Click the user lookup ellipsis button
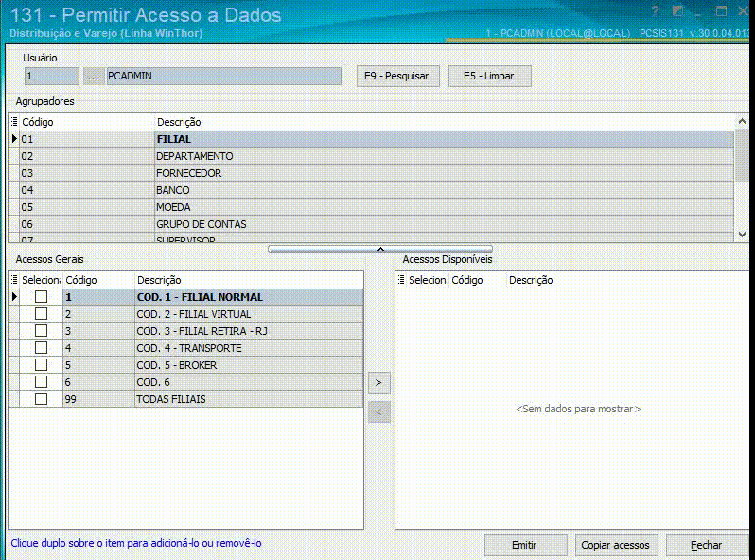755x560 pixels. [94, 76]
